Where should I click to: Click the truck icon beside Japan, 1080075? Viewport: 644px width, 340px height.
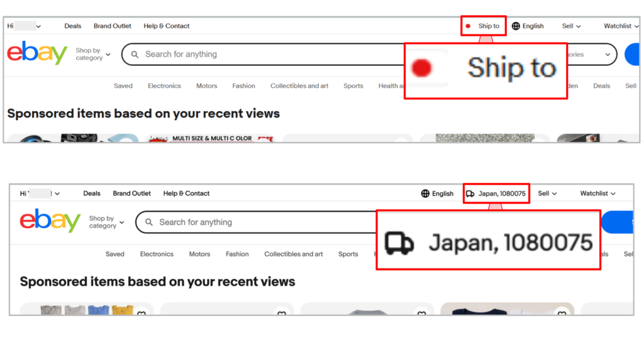(x=470, y=194)
